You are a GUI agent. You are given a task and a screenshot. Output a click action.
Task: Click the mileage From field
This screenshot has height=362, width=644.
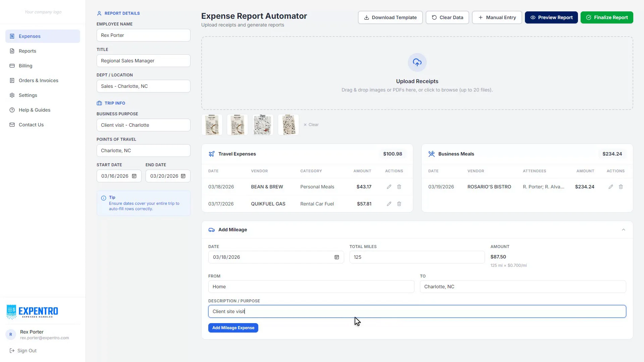311,287
